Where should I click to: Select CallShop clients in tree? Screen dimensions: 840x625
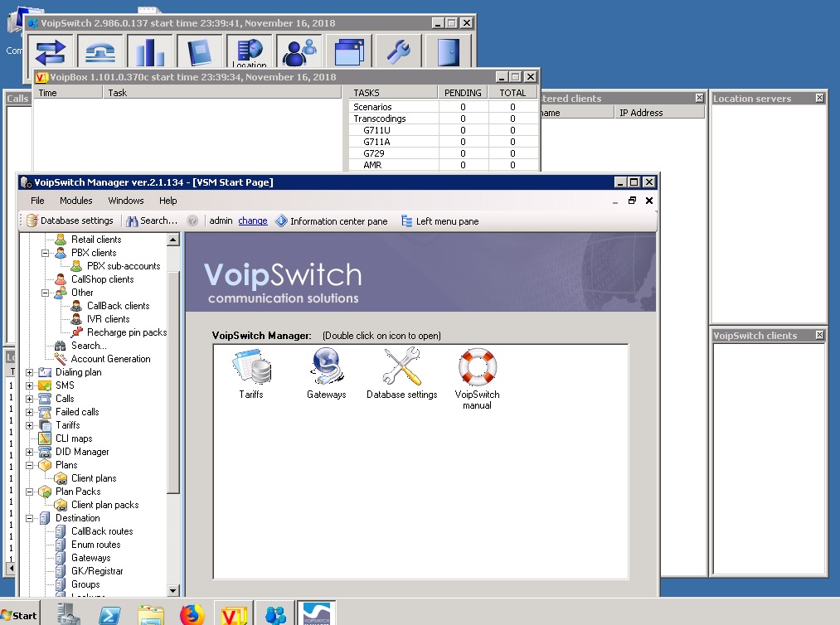(x=102, y=279)
